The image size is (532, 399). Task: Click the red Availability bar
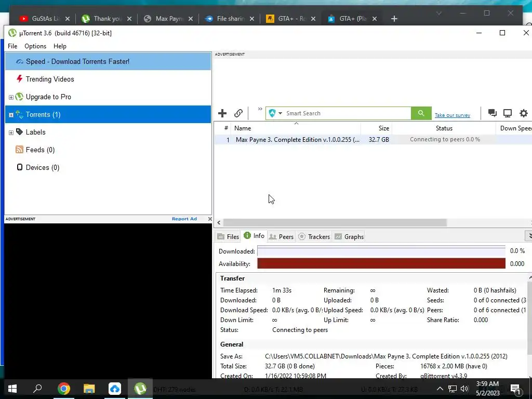point(381,263)
